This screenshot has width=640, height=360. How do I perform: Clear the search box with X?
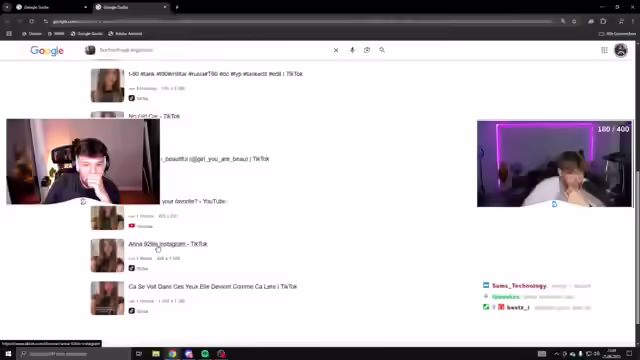click(x=336, y=50)
